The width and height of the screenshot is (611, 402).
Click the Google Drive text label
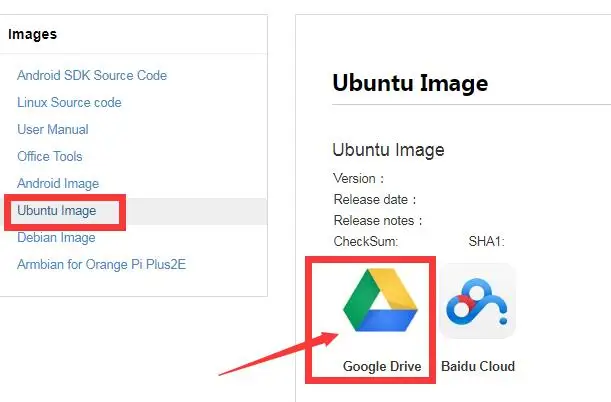(382, 366)
